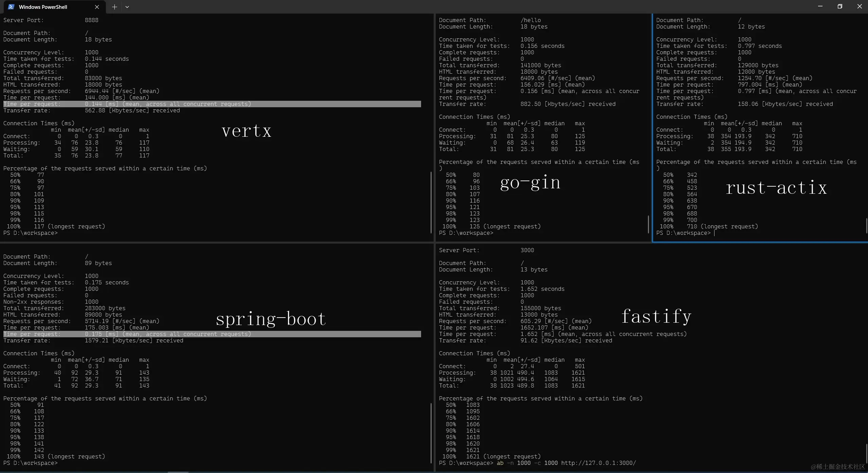Screen dimensions: 868x473
Task: Focus the rust-actix pane prompt cursor
Action: (714, 233)
